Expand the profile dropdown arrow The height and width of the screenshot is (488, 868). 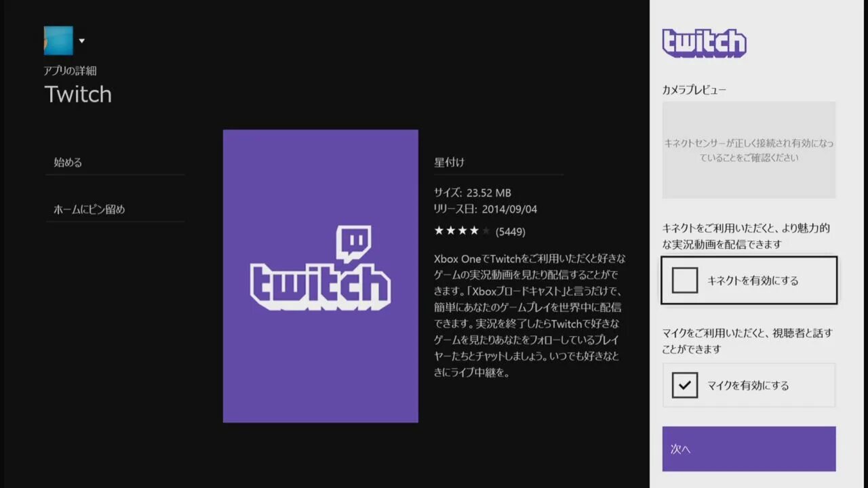81,41
